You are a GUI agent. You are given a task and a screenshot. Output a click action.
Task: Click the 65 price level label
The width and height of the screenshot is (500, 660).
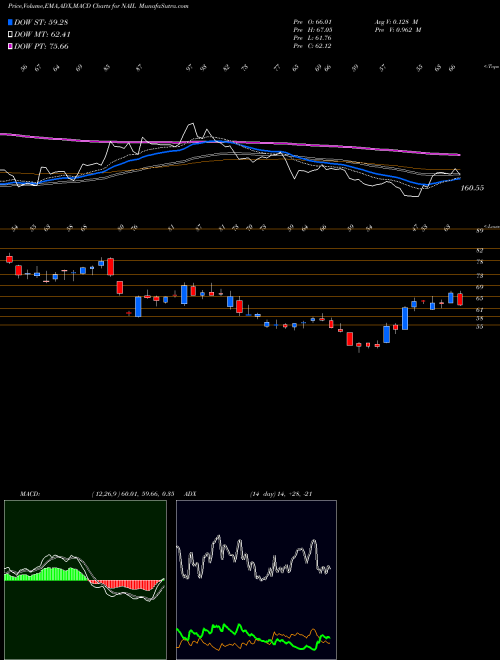[x=480, y=298]
